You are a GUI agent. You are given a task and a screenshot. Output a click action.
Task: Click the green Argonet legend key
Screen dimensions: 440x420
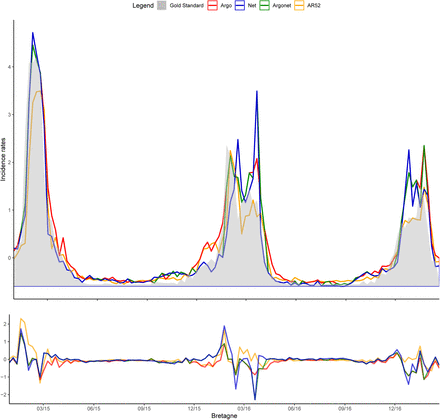click(x=264, y=6)
